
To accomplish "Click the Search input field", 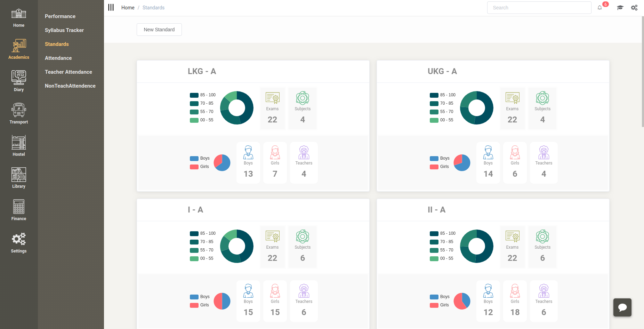I will pos(539,8).
